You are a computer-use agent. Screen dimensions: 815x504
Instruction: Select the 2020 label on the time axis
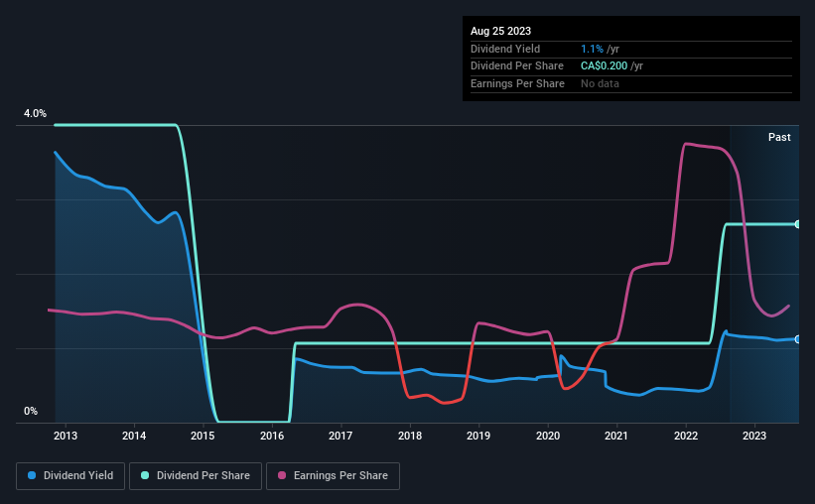548,436
